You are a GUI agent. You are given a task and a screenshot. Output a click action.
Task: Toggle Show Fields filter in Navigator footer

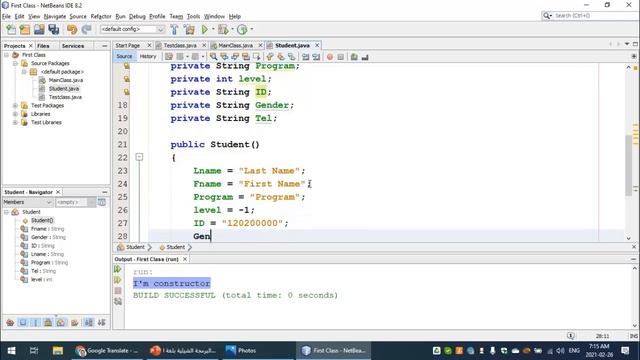click(x=23, y=322)
